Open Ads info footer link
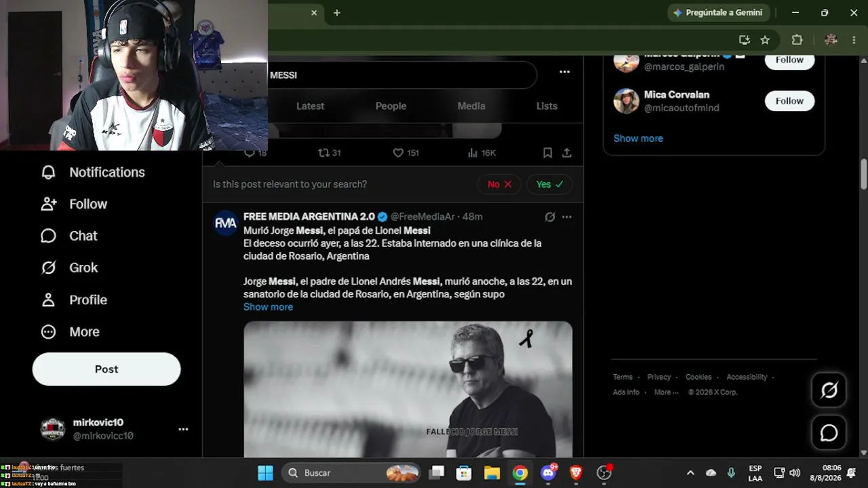The image size is (868, 488). [x=626, y=392]
